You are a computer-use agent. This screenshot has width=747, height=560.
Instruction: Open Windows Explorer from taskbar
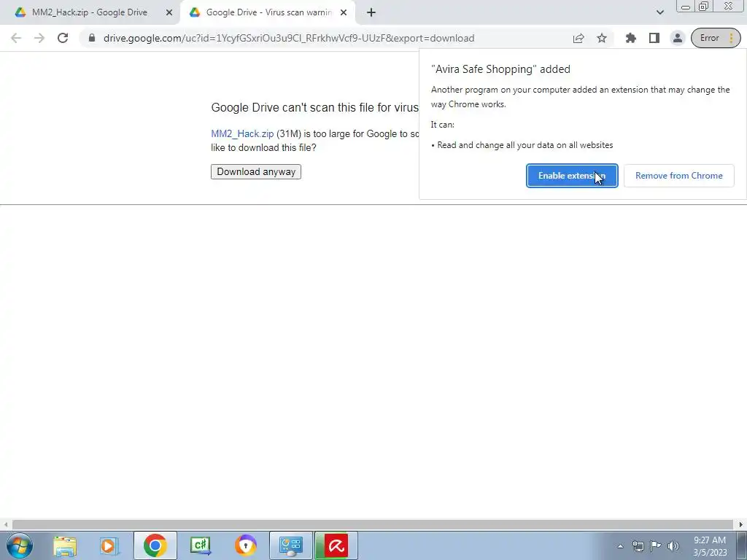coord(65,545)
